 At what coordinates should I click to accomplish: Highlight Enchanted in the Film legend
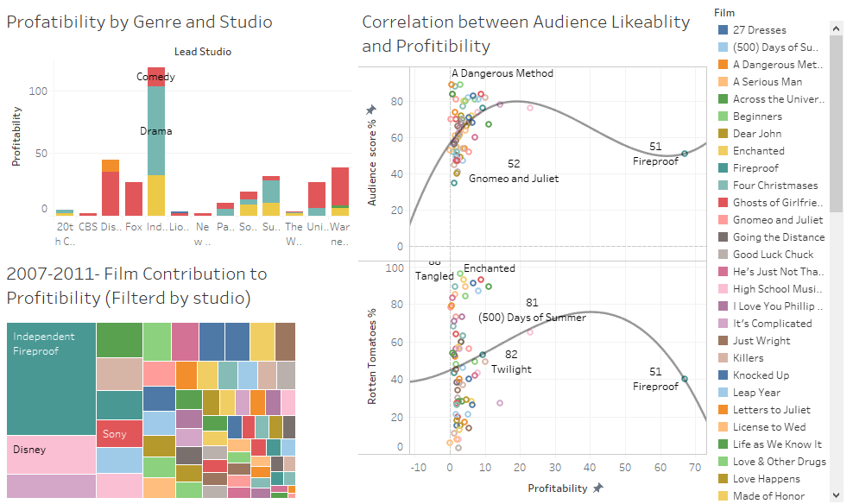(x=758, y=151)
